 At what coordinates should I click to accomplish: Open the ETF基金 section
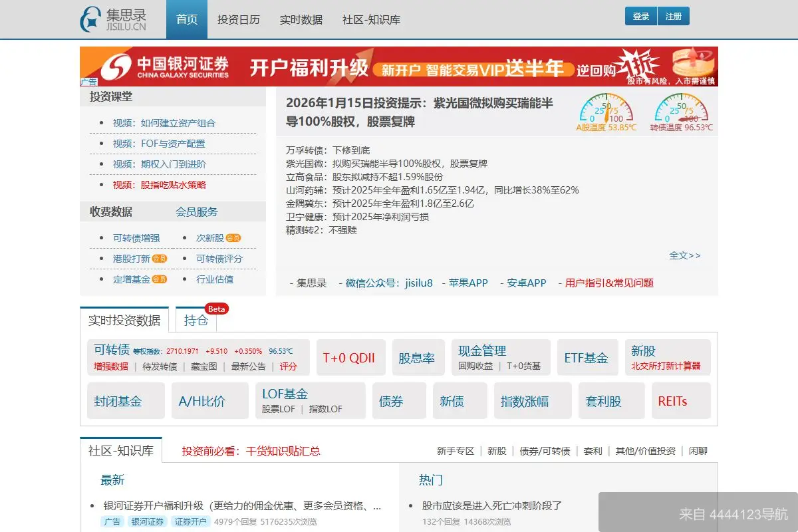coord(587,357)
